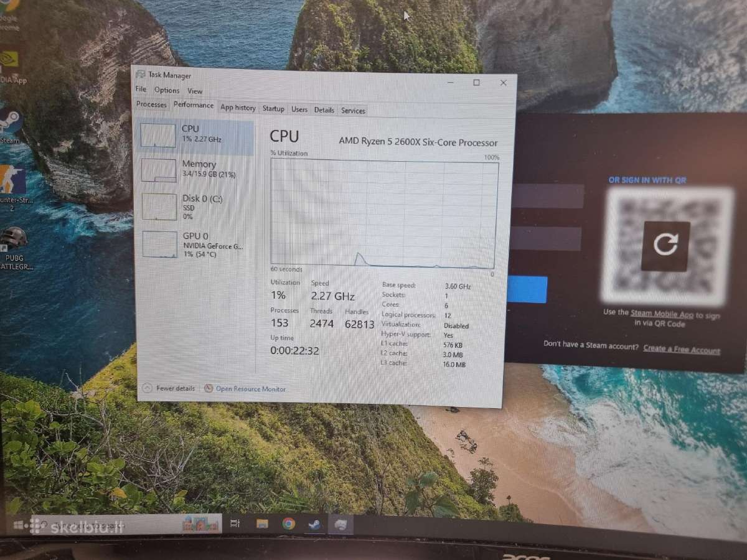747x560 pixels.
Task: Switch to the App history tab
Action: pos(238,108)
